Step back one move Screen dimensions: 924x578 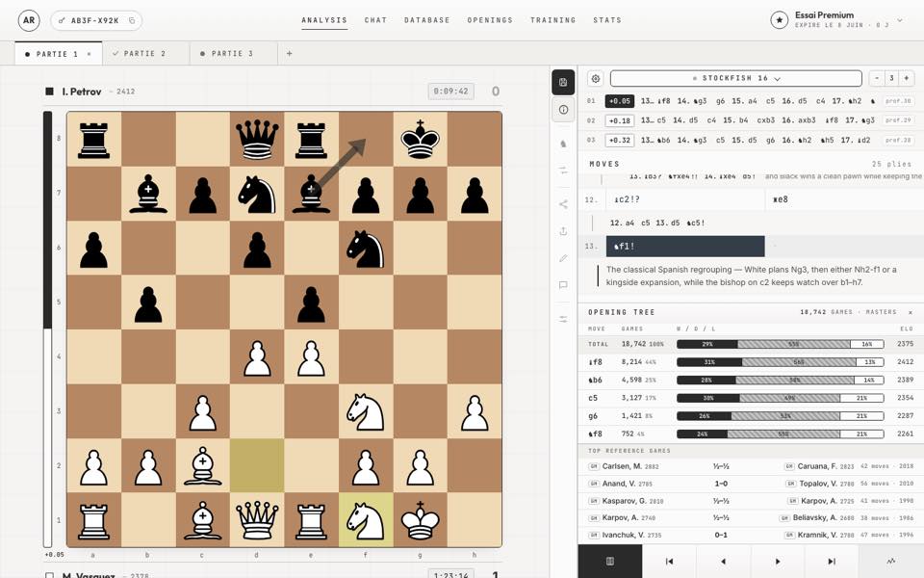(x=723, y=562)
